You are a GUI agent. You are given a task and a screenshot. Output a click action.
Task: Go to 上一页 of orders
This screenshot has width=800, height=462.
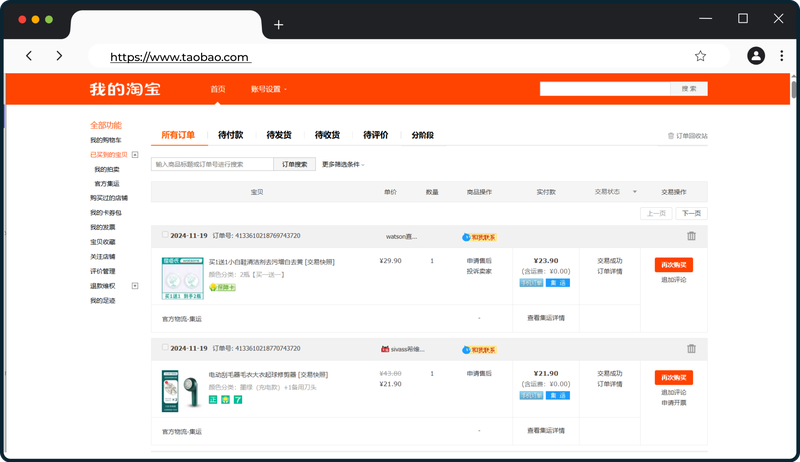[656, 213]
